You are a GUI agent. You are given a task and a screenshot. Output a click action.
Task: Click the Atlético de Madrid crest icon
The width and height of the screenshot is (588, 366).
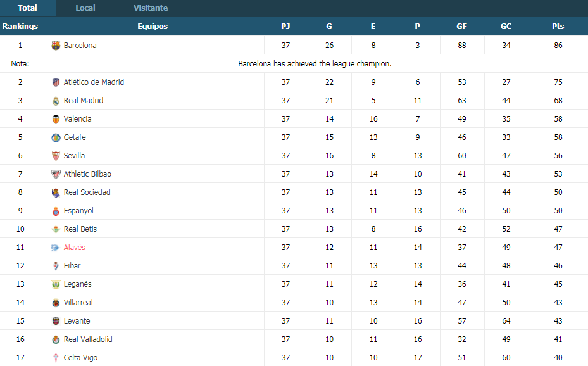coord(56,82)
